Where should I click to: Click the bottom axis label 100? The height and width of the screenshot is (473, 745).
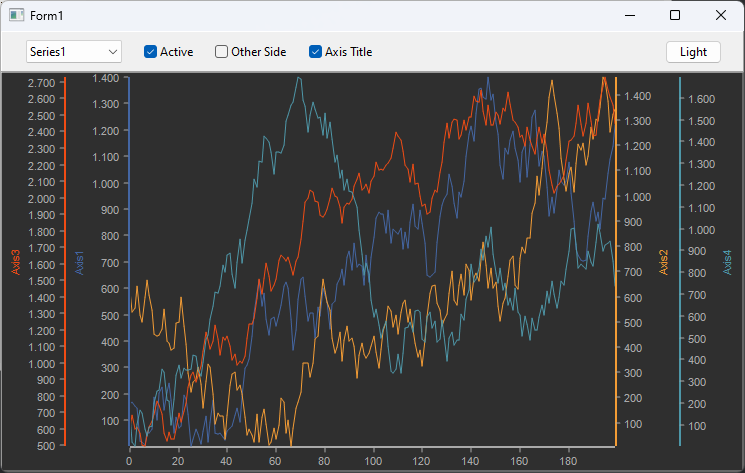pyautogui.click(x=373, y=461)
